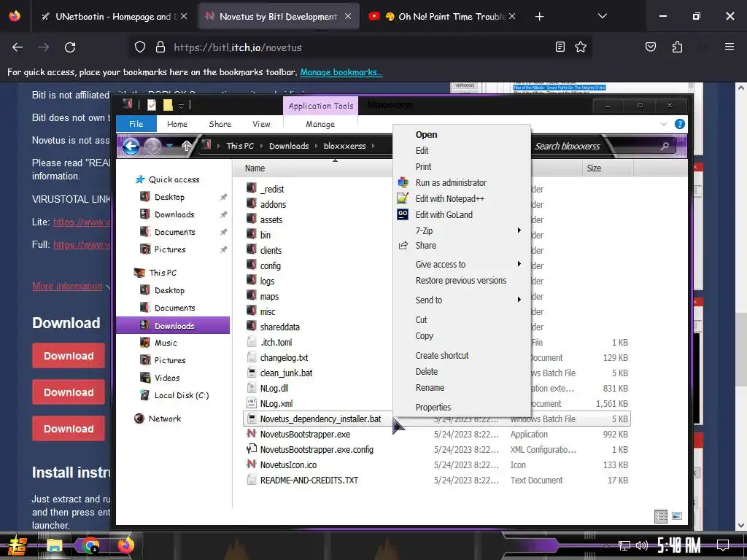Open File Explorer help icon
The width and height of the screenshot is (747, 560).
680,124
